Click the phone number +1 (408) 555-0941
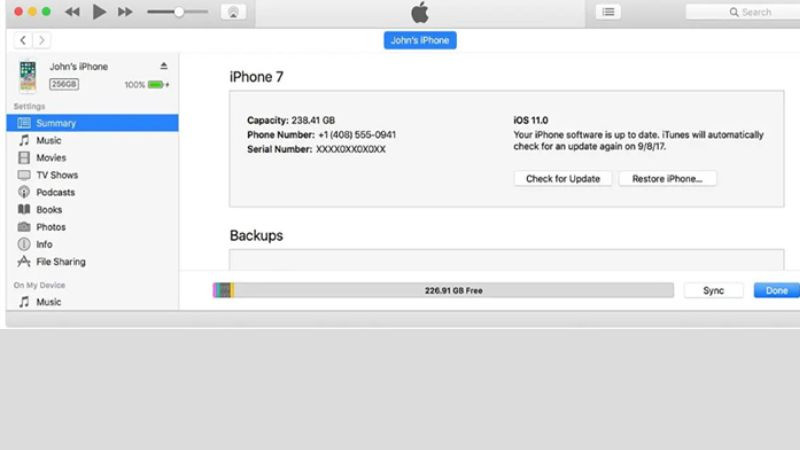Viewport: 800px width, 450px height. 357,135
